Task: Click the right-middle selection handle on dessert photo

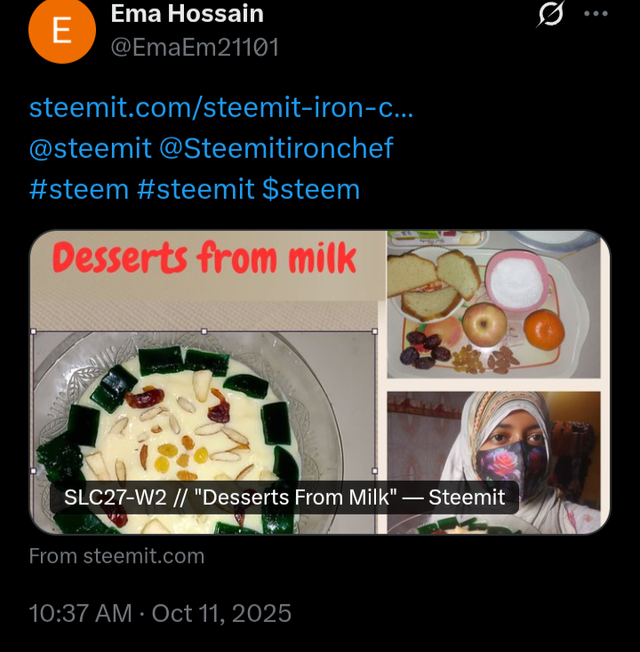Action: click(x=375, y=470)
